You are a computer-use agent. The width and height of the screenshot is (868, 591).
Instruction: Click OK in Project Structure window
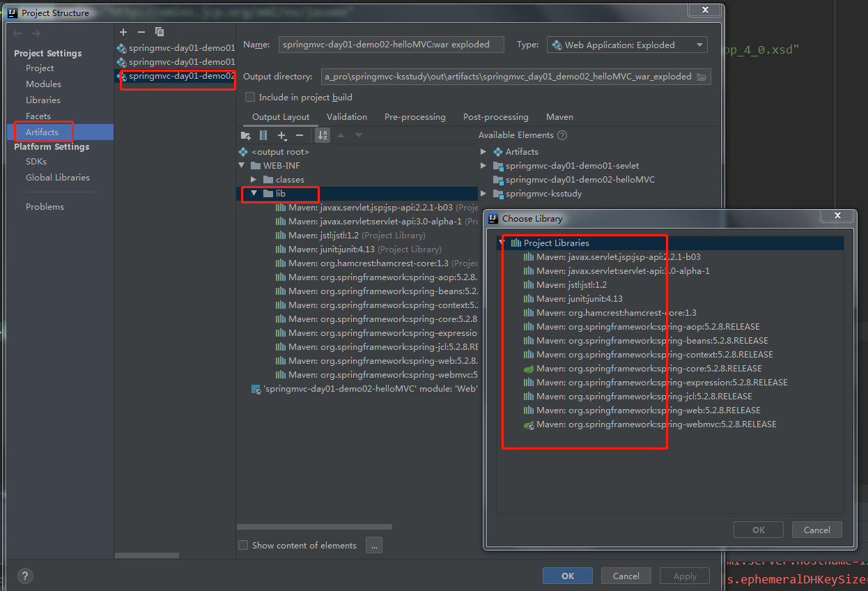click(x=568, y=576)
